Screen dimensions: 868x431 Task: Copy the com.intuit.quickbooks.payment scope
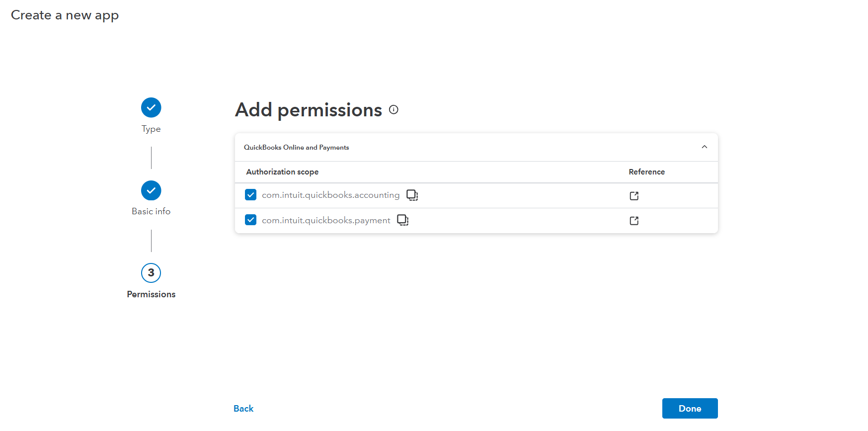(402, 220)
